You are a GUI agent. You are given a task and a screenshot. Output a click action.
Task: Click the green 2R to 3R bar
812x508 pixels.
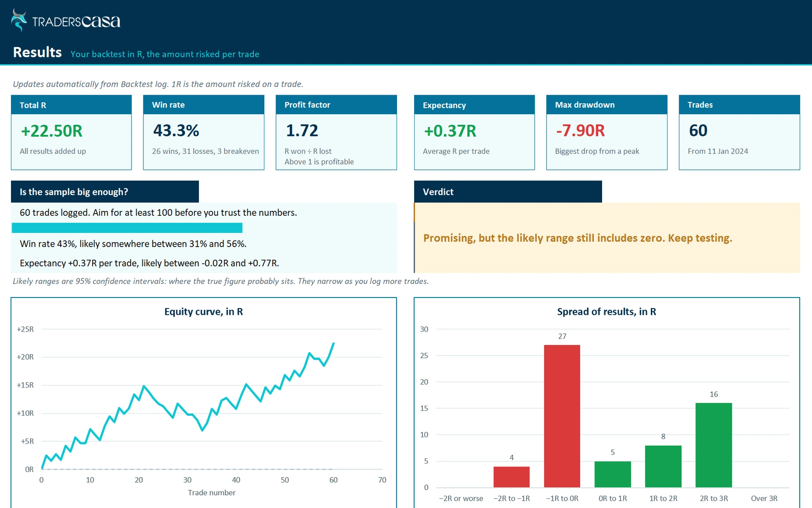point(714,445)
